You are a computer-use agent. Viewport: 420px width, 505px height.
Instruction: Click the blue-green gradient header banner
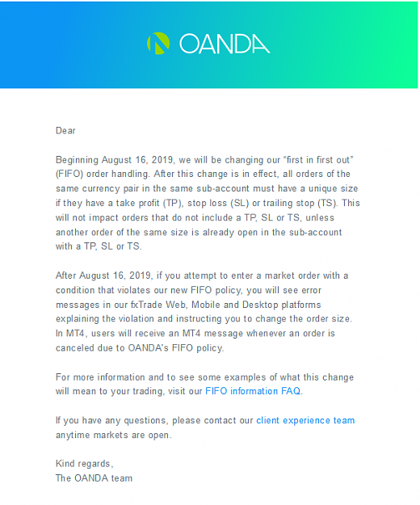(x=209, y=44)
